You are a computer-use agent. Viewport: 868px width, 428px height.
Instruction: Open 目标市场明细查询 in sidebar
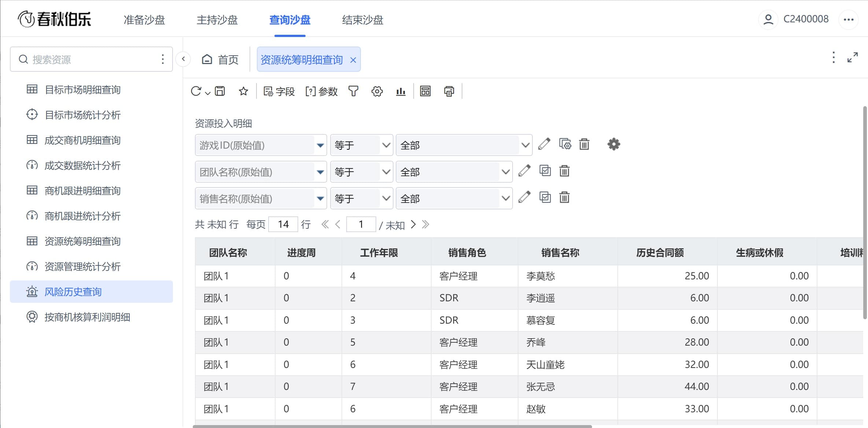pyautogui.click(x=92, y=90)
